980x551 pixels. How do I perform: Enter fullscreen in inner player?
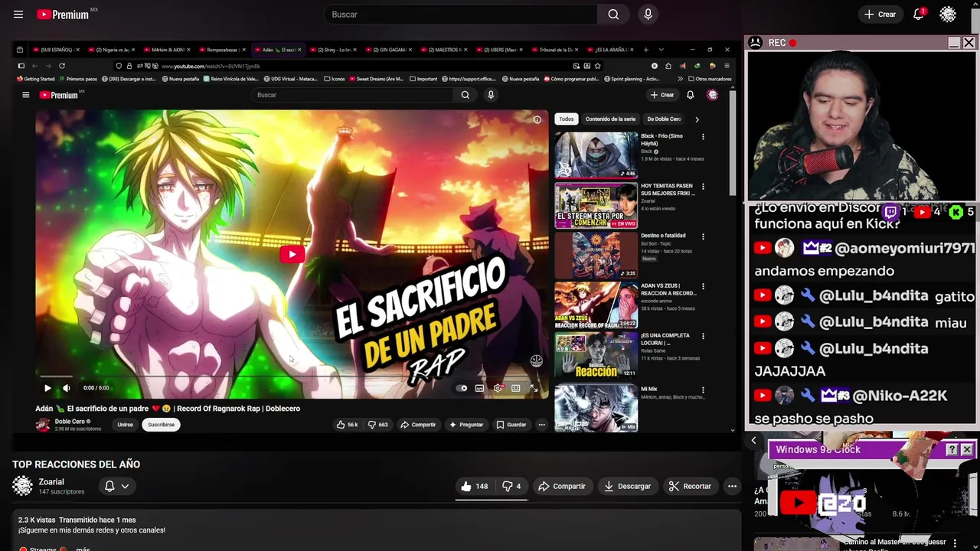point(534,388)
